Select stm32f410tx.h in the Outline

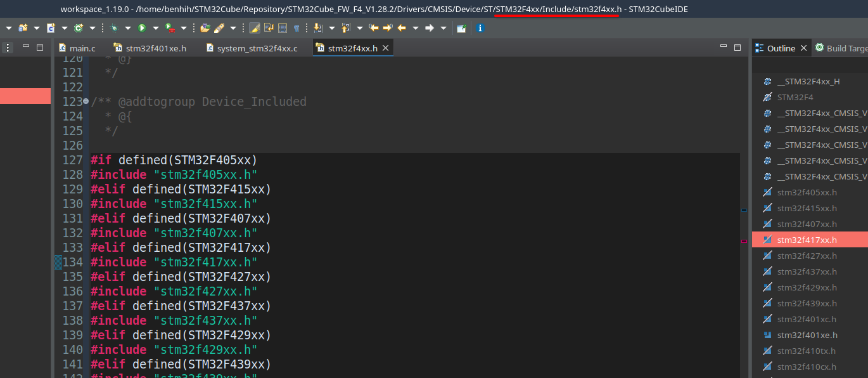click(x=810, y=351)
